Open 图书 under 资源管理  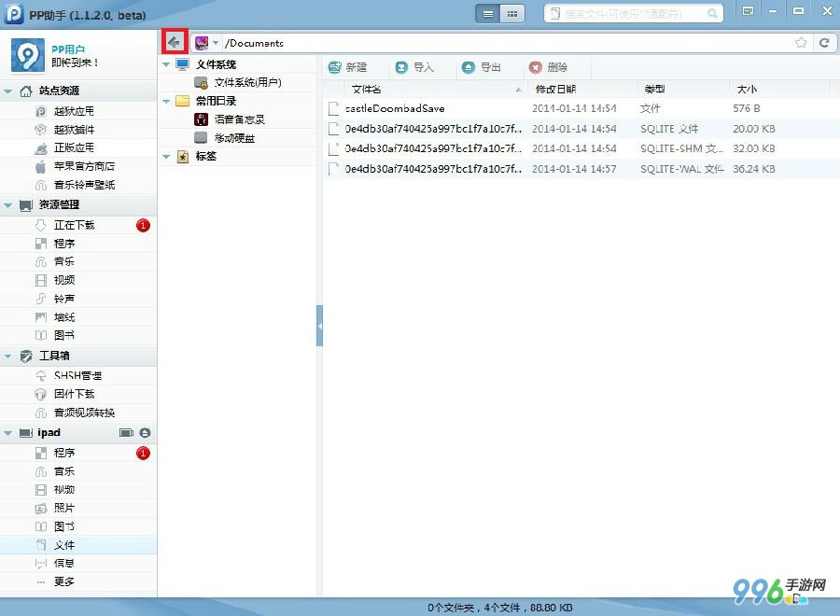tap(78, 335)
